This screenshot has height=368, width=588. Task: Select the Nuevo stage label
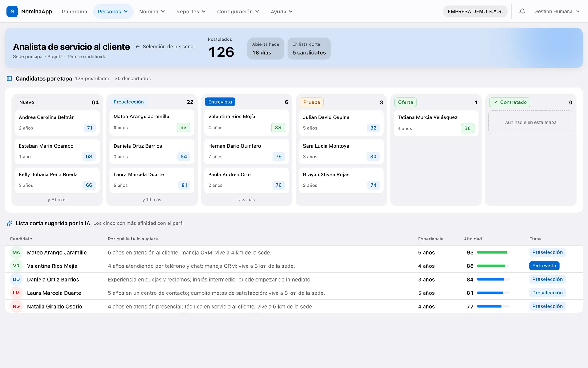pos(27,102)
